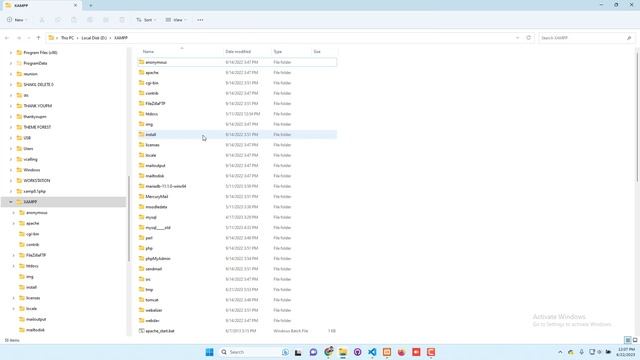The height and width of the screenshot is (360, 640).
Task: Click the Delete trash icon
Action: tap(122, 20)
